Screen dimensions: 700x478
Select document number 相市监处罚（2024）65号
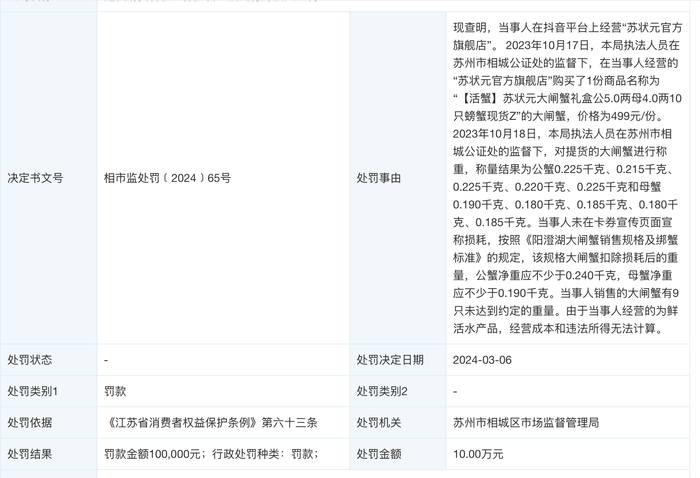167,178
